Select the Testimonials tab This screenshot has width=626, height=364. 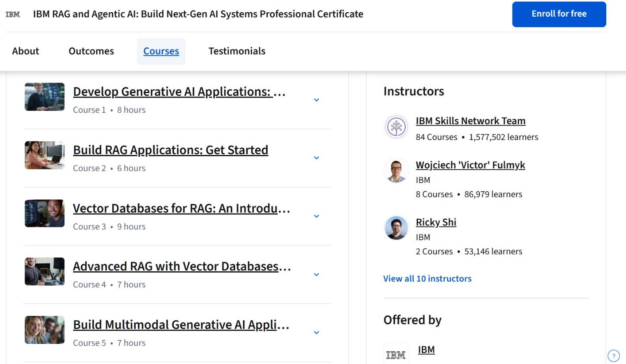tap(237, 51)
